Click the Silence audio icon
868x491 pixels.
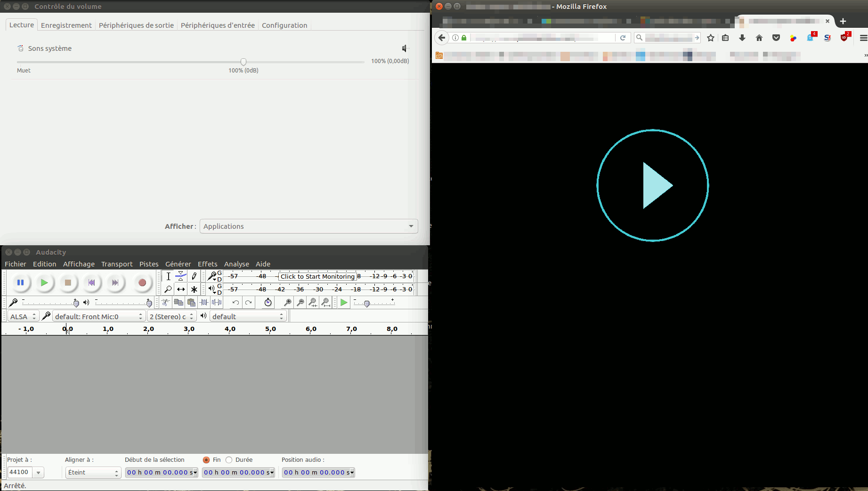coord(217,302)
